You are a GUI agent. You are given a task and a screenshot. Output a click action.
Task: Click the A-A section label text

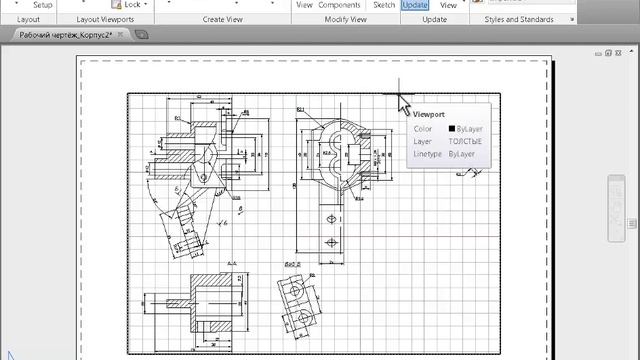click(x=232, y=263)
